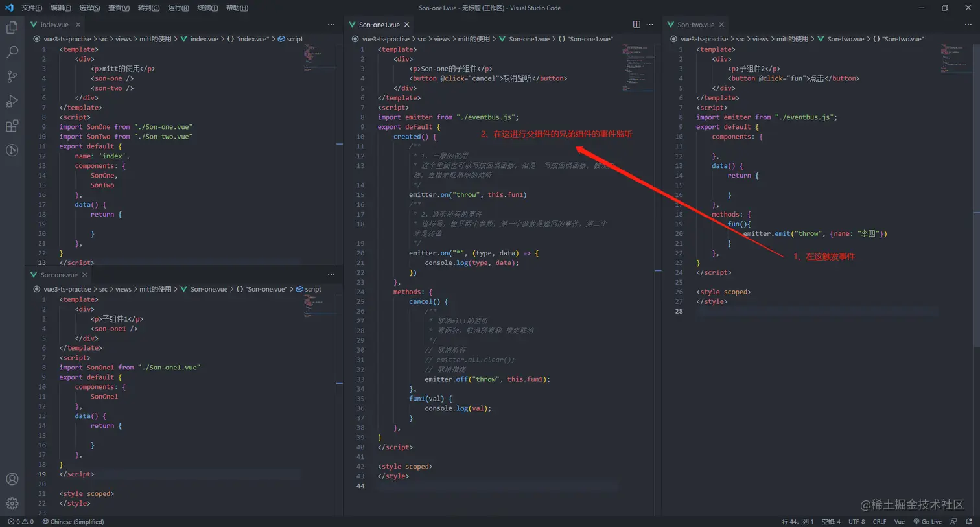This screenshot has width=980, height=527.
Task: Change the CRLF end of line sequence
Action: pyautogui.click(x=880, y=521)
